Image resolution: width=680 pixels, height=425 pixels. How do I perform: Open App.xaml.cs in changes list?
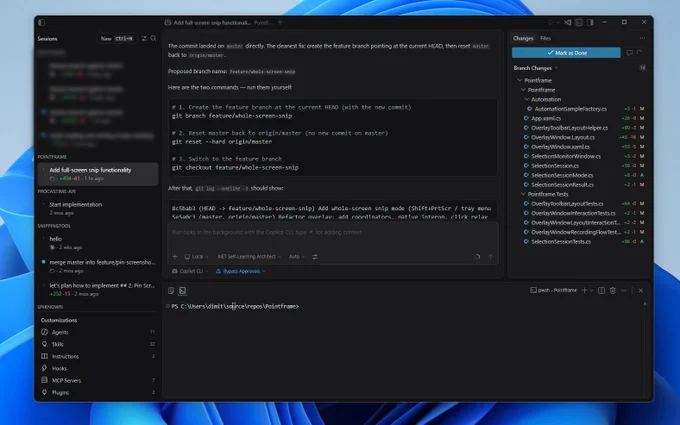coord(546,118)
